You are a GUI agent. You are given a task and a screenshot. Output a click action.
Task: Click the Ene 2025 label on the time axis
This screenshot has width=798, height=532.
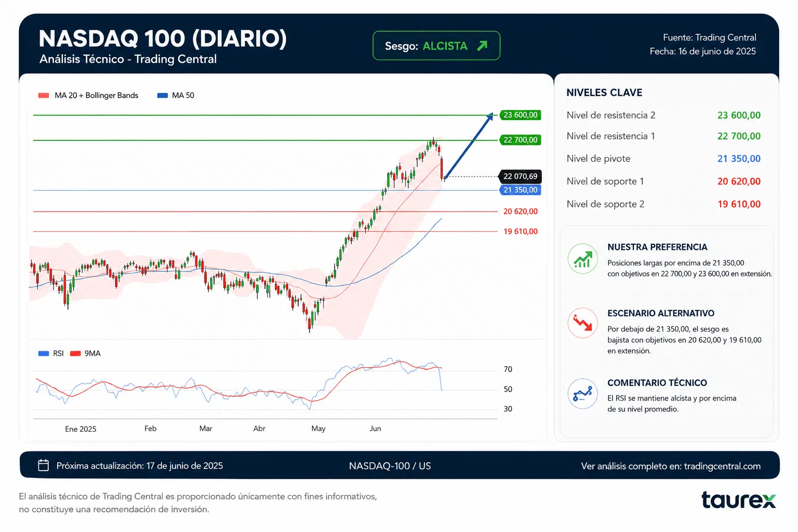click(x=81, y=429)
